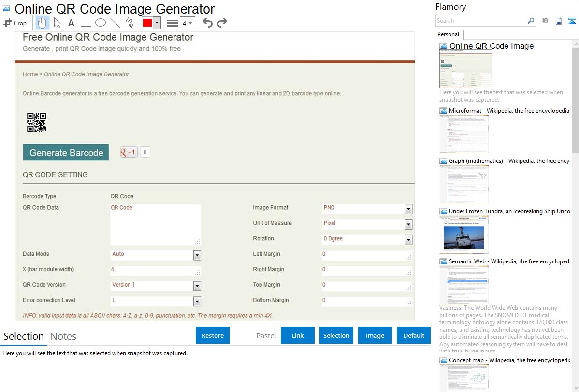Screen dimensions: 579x392
Task: Activate the hand pan tool
Action: tap(42, 23)
